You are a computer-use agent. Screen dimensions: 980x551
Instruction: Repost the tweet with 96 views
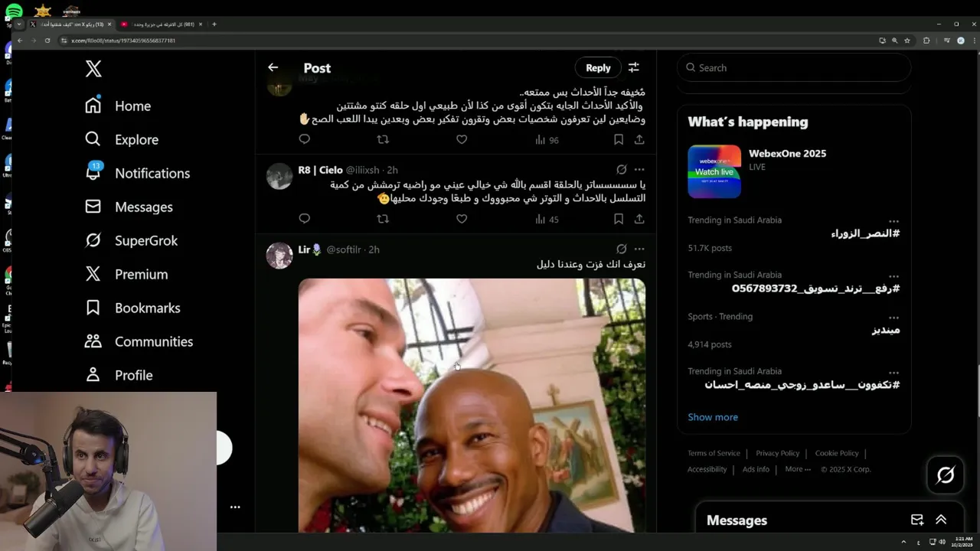click(x=383, y=139)
